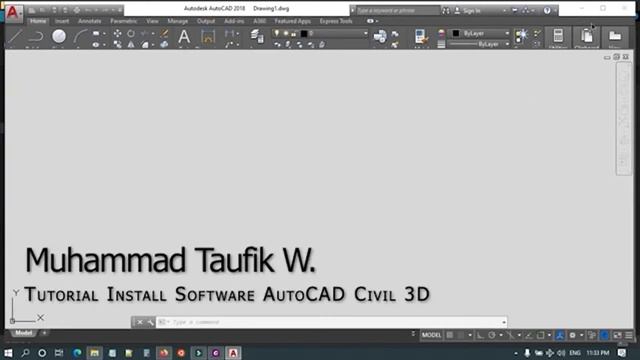Viewport: 640px width, 360px height.
Task: Select the Text tool (large A)
Action: [x=184, y=36]
